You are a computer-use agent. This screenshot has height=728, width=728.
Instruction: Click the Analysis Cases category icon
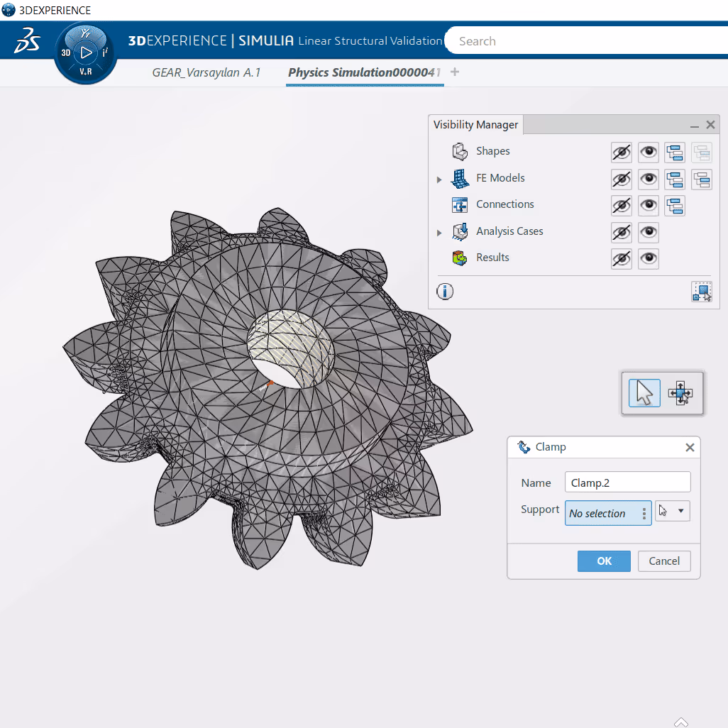460,231
